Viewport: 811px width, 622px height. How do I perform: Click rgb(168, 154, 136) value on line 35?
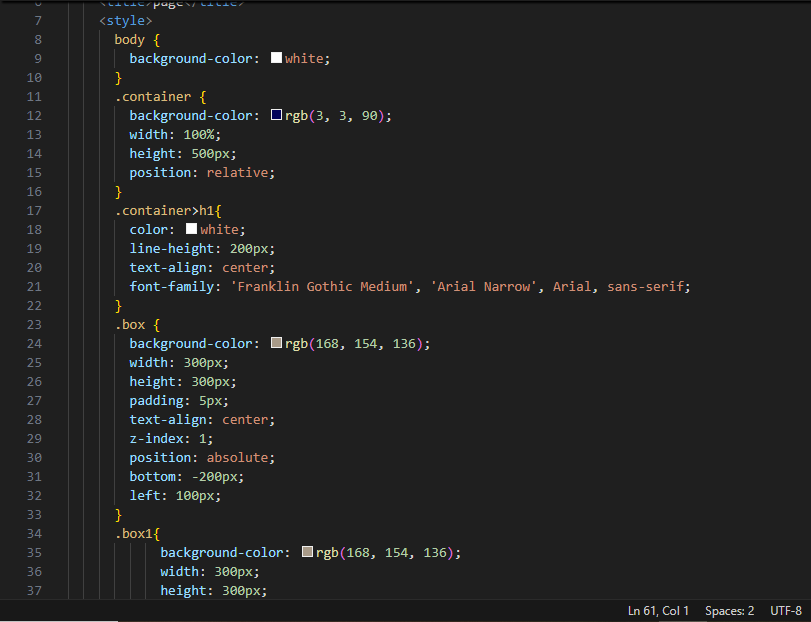click(x=385, y=552)
